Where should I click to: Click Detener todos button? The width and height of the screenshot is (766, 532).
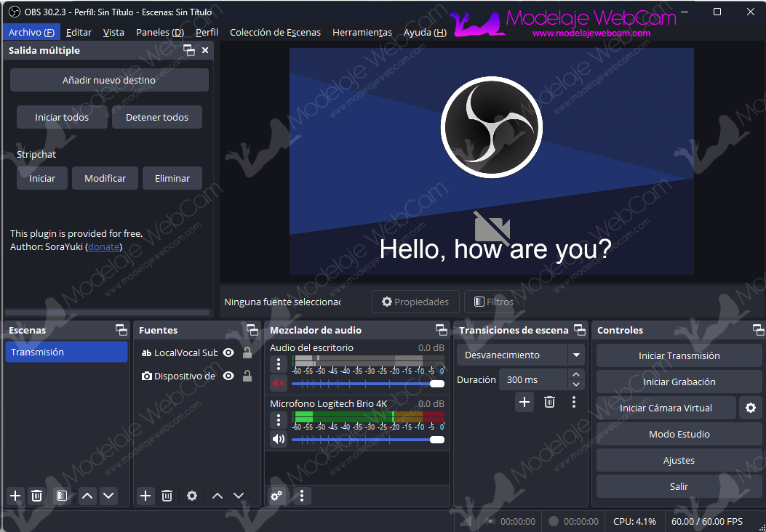(157, 117)
